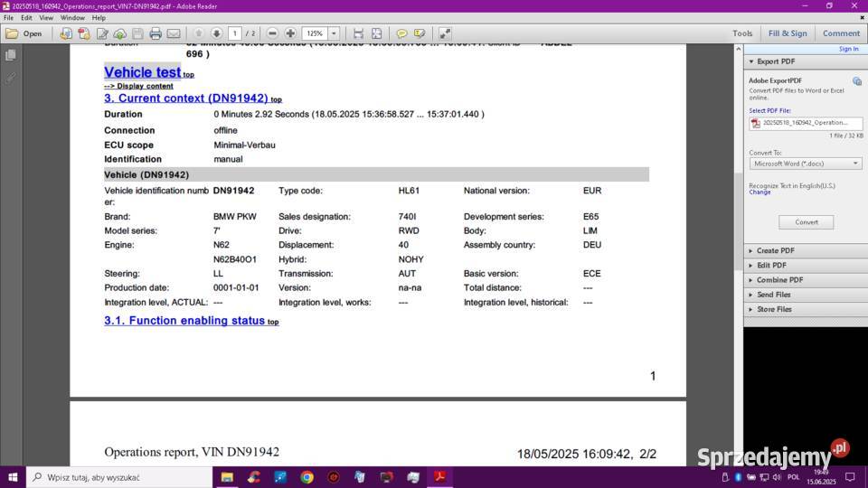Open the Fill & Sign pane
The width and height of the screenshot is (868, 488).
pos(788,33)
